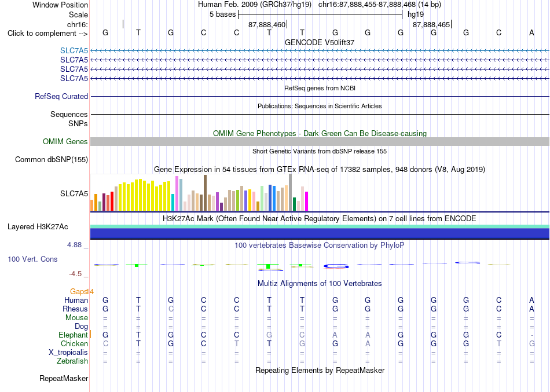Select the Dog species label
Screen dimensions: 550x392
click(x=82, y=327)
